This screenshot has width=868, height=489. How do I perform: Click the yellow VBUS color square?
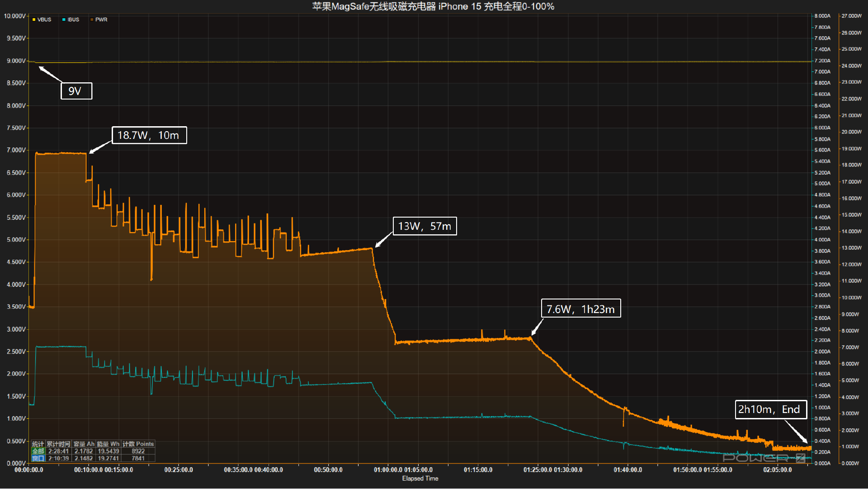(34, 19)
